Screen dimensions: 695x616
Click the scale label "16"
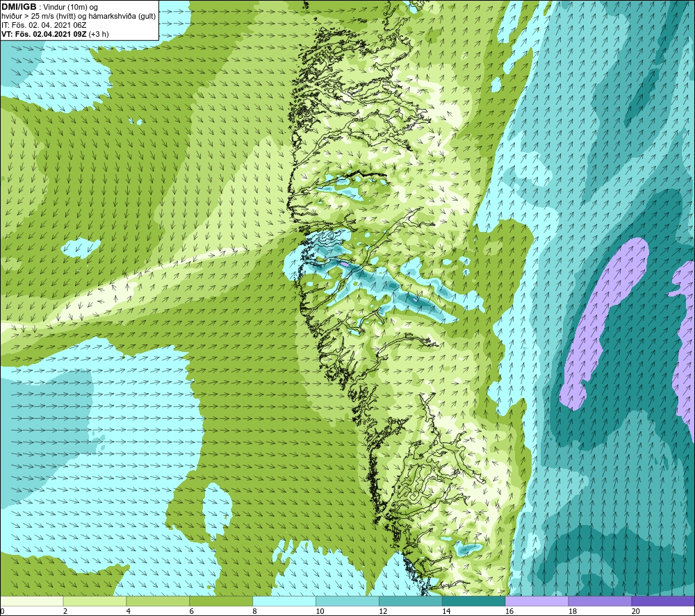pyautogui.click(x=509, y=612)
